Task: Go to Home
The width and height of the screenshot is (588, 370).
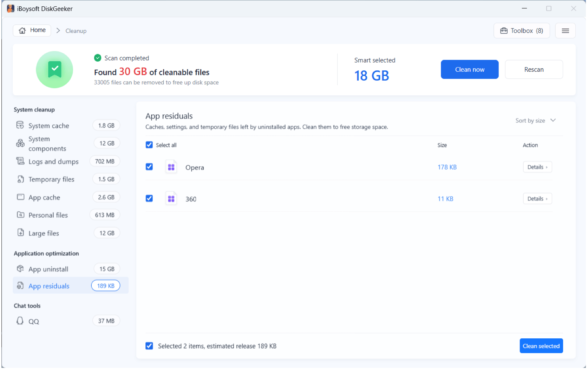Action: (32, 31)
